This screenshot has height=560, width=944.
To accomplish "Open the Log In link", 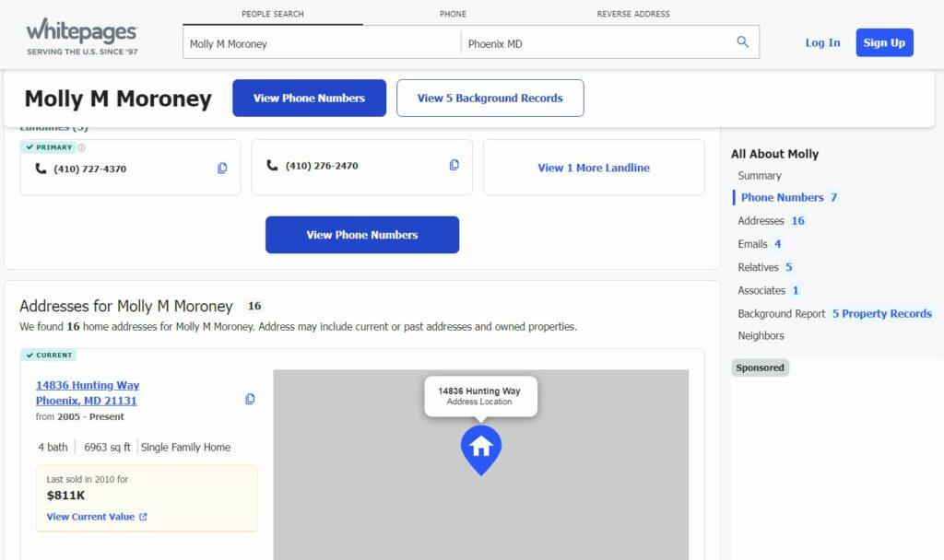I will coord(822,42).
